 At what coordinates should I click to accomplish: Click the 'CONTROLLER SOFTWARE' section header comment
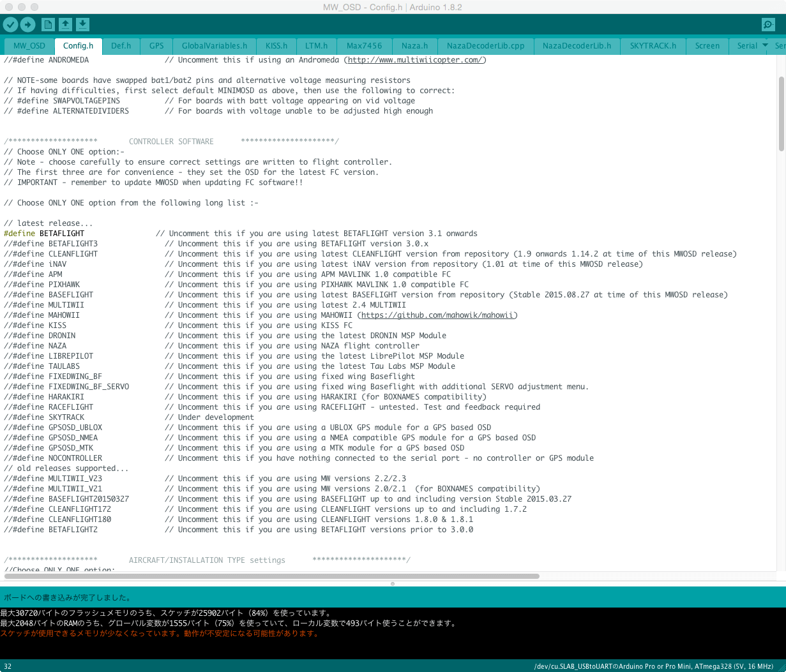coord(171,142)
